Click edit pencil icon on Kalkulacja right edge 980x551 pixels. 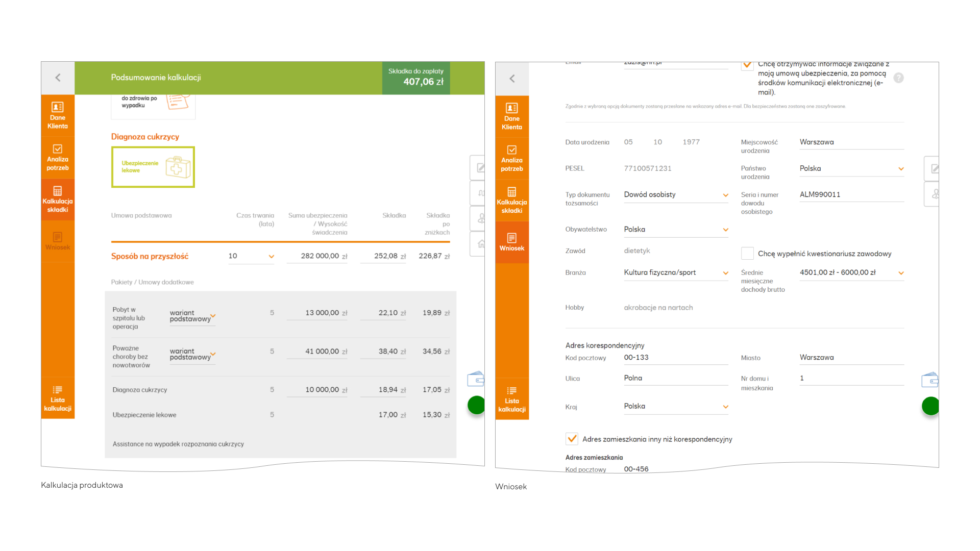478,167
